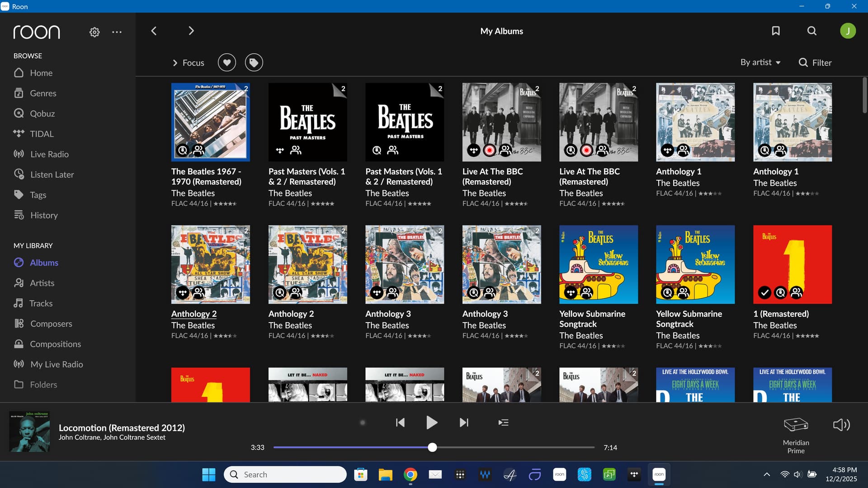The image size is (868, 488).
Task: Open Composers in My Library
Action: pos(51,324)
